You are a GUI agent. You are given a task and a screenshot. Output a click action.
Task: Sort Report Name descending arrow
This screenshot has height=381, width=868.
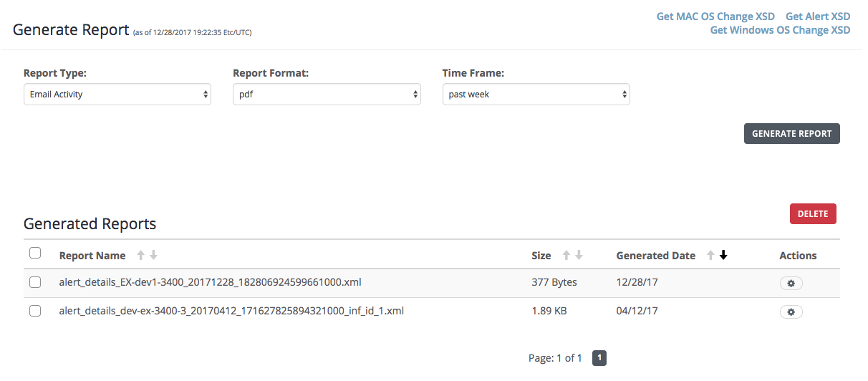coord(153,256)
